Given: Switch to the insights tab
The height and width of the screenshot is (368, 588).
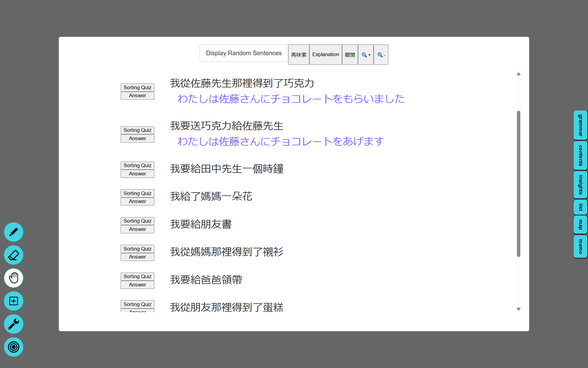Looking at the screenshot, I should (x=580, y=185).
